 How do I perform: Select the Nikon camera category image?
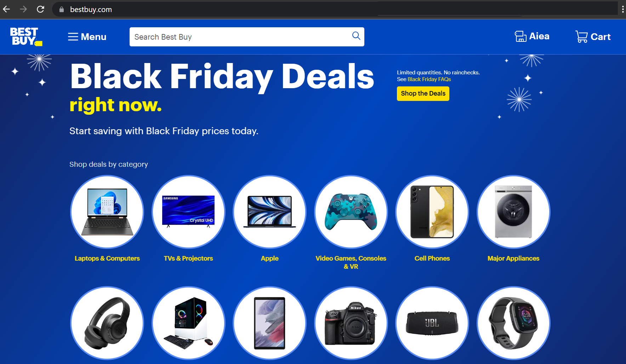click(x=351, y=323)
